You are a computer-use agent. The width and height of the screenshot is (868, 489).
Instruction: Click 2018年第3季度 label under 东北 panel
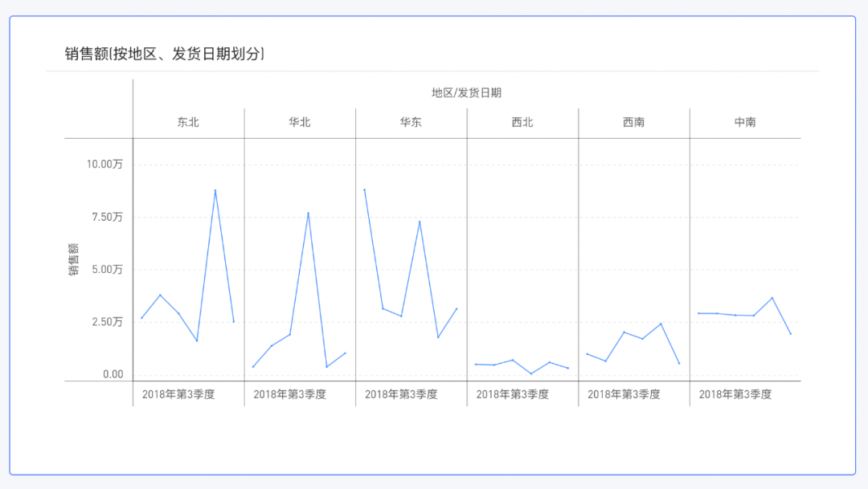coord(178,394)
